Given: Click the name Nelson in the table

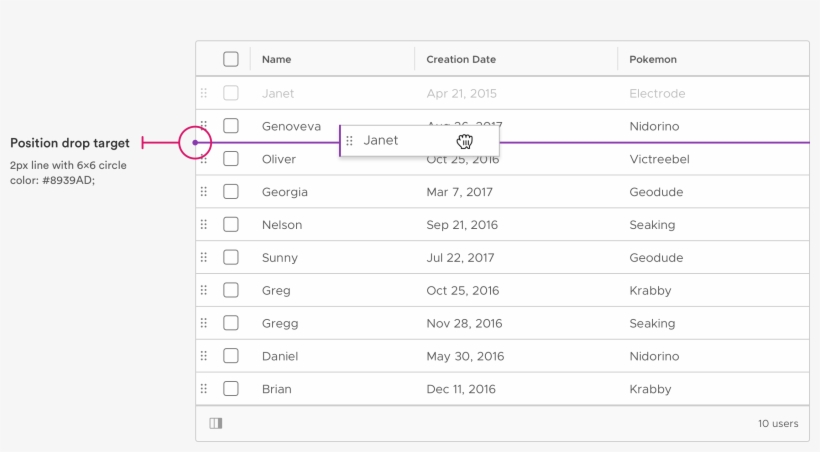Looking at the screenshot, I should tap(282, 225).
